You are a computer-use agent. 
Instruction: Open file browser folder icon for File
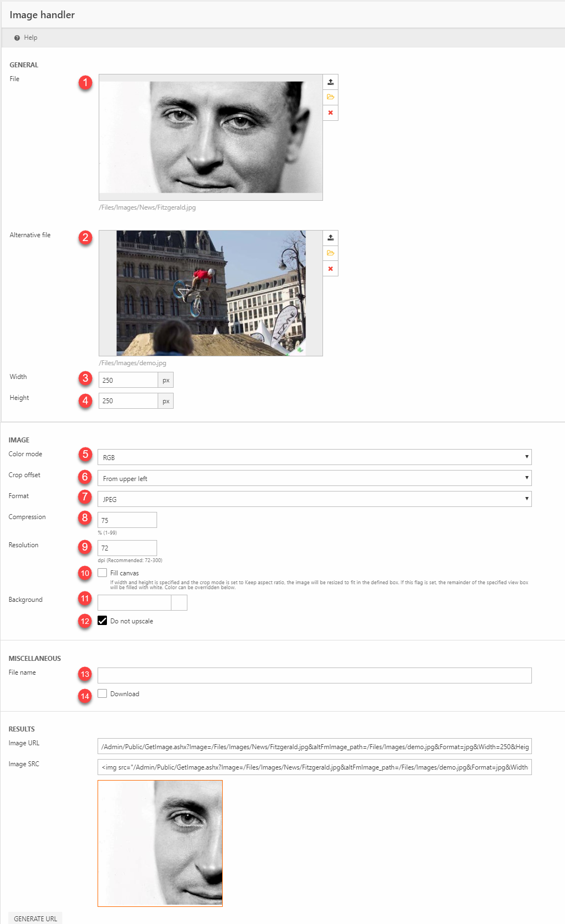point(330,97)
